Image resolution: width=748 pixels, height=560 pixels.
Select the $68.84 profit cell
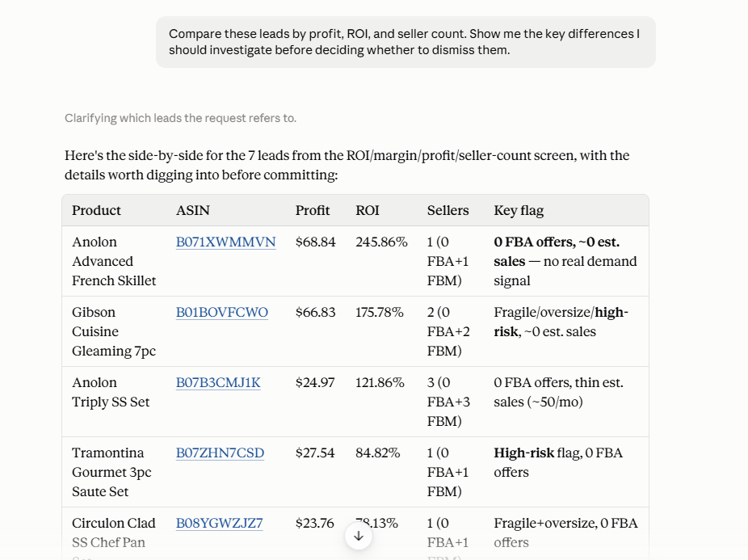coord(315,242)
